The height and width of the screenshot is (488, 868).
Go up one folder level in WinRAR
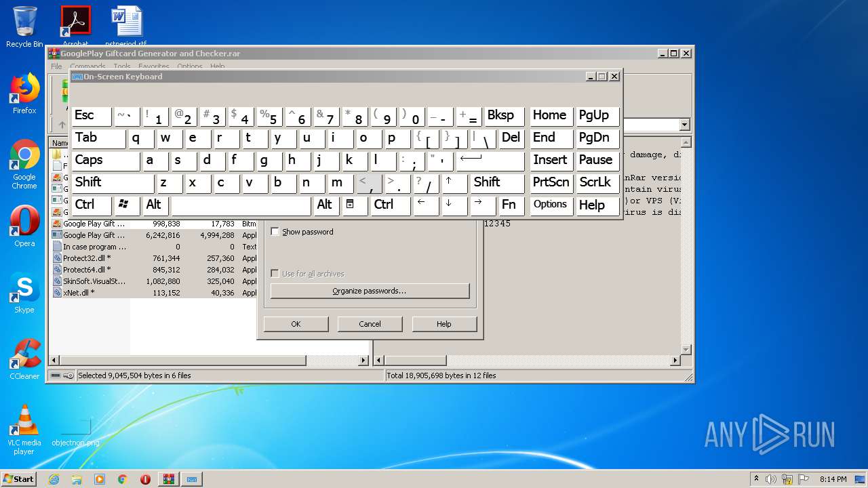tap(62, 125)
